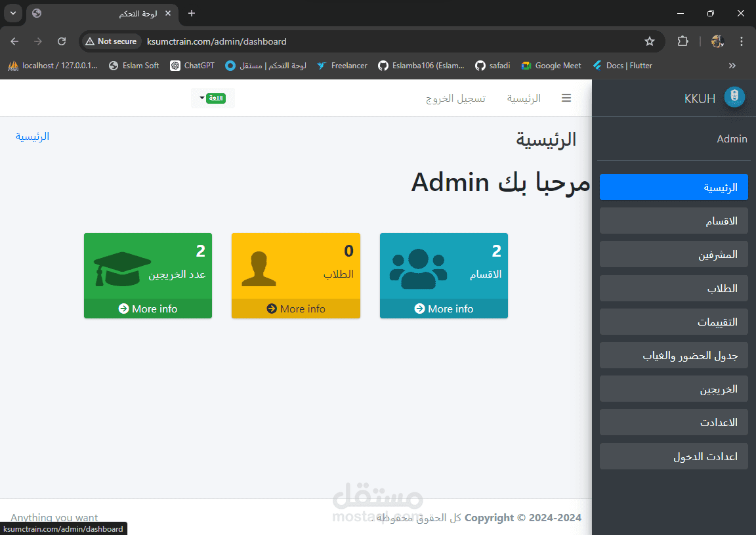
Task: Reload the page with the refresh icon
Action: (61, 41)
